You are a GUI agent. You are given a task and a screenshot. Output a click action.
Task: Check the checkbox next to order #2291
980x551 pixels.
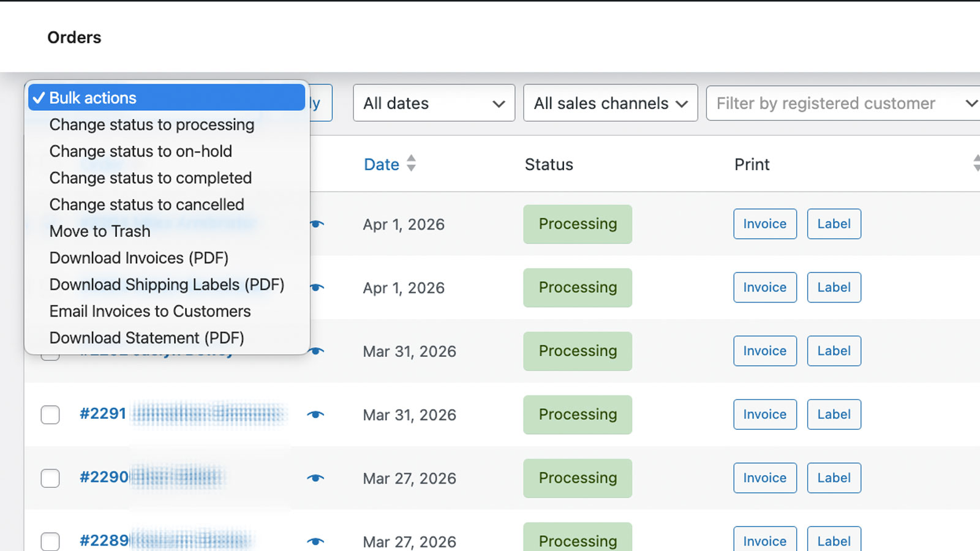pyautogui.click(x=50, y=414)
